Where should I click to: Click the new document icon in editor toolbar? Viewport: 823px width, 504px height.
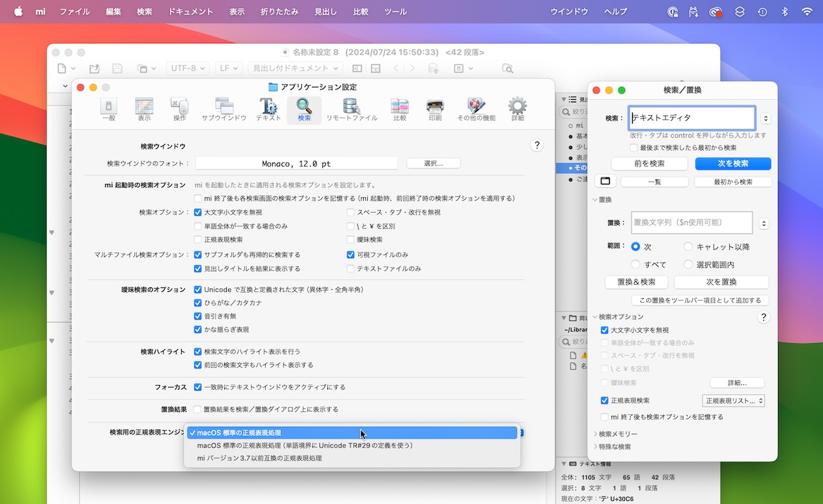click(62, 68)
